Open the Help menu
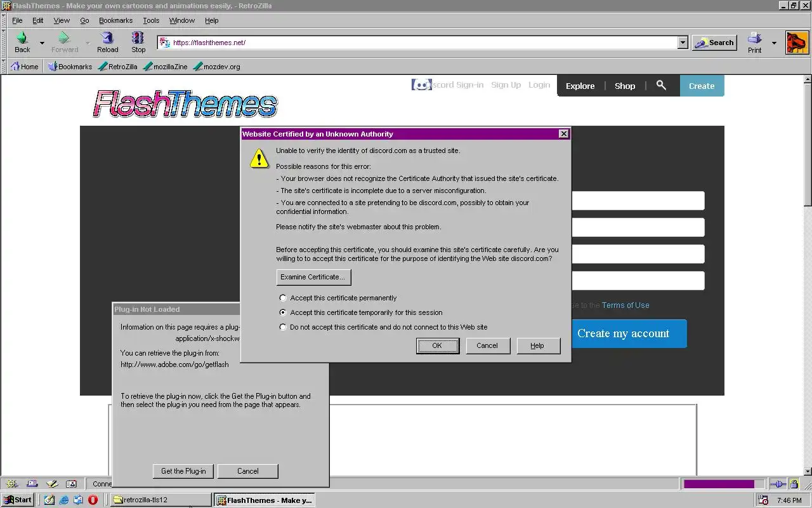 click(211, 20)
